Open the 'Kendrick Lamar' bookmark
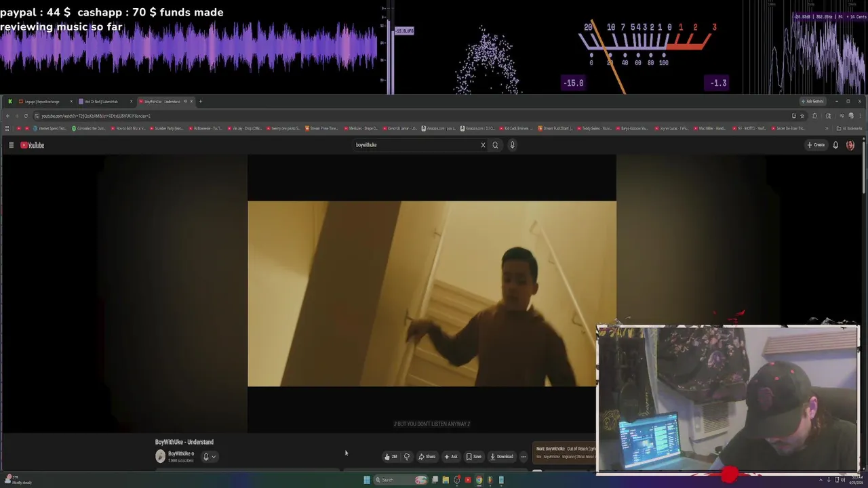The image size is (868, 488). 400,128
